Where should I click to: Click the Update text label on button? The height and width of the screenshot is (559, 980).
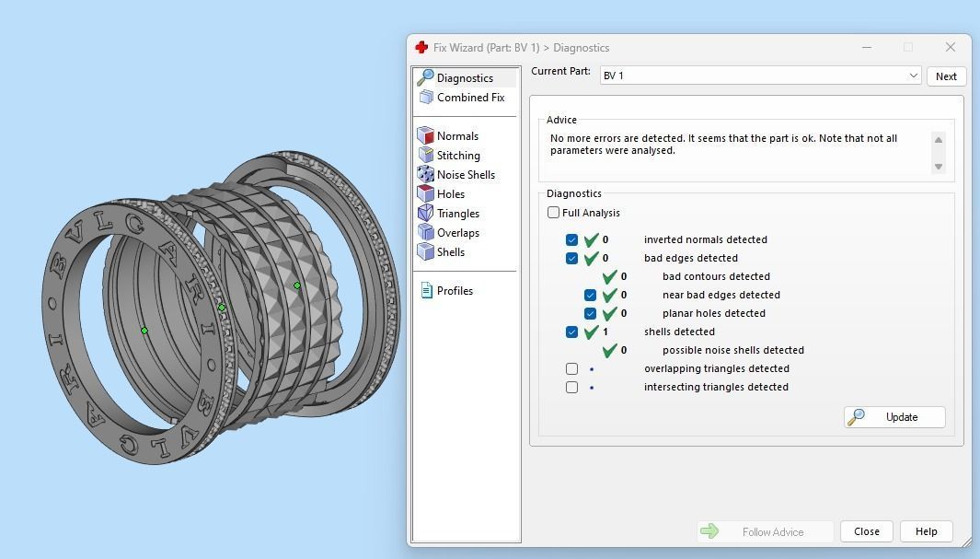pyautogui.click(x=902, y=417)
